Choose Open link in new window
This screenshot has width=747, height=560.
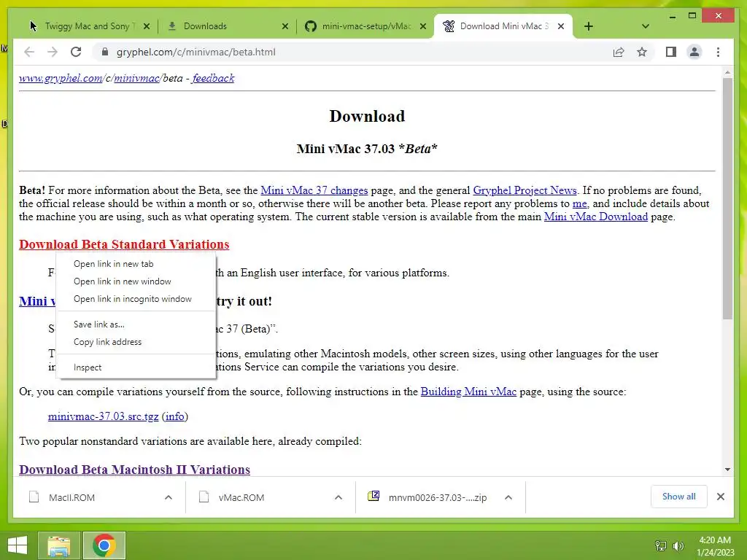coord(136,281)
